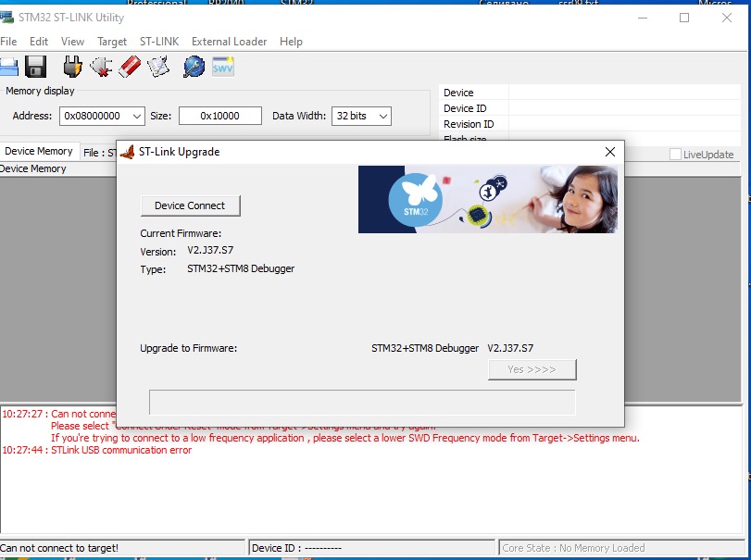The image size is (751, 560).
Task: Close the ST-Link Upgrade dialog
Action: (x=609, y=152)
